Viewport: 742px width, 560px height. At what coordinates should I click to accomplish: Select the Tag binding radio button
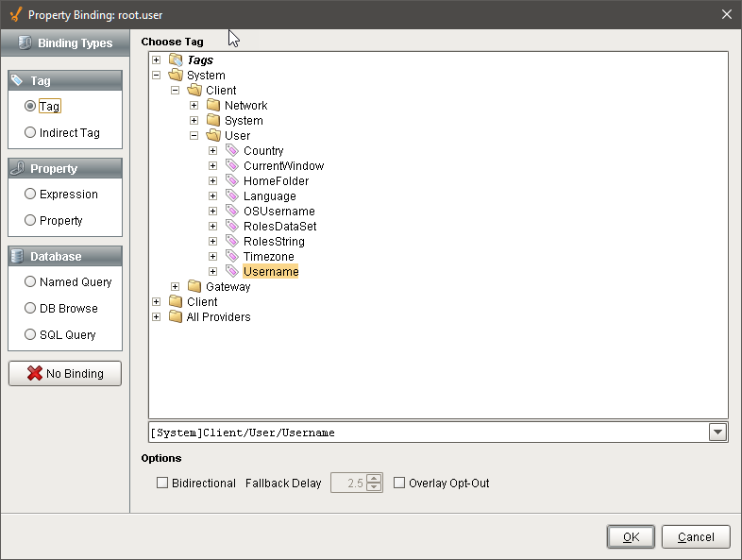click(30, 106)
